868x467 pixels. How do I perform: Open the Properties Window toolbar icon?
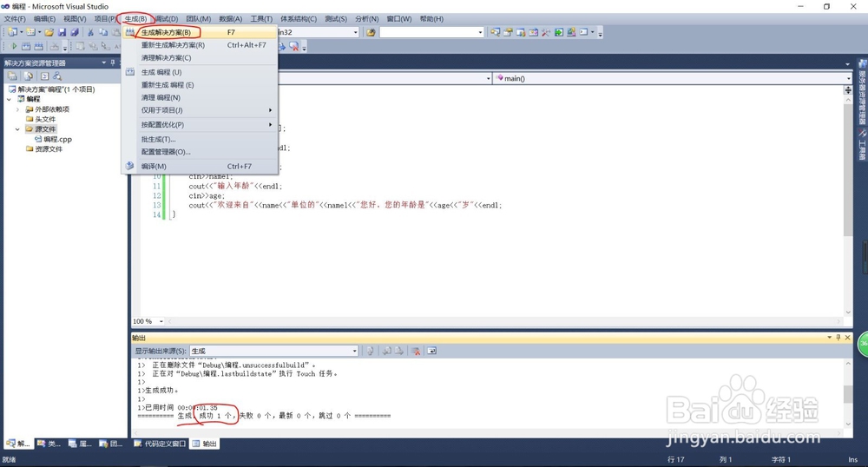508,32
